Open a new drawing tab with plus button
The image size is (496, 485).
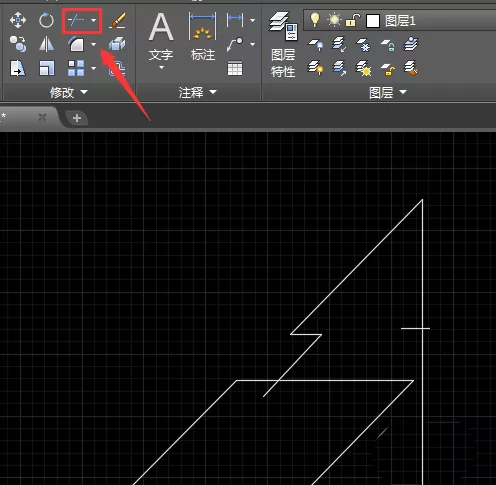click(x=77, y=118)
